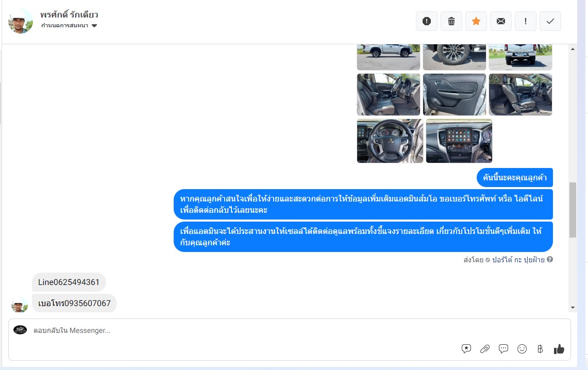
Task: Delete conversation using the trash icon
Action: tap(451, 21)
